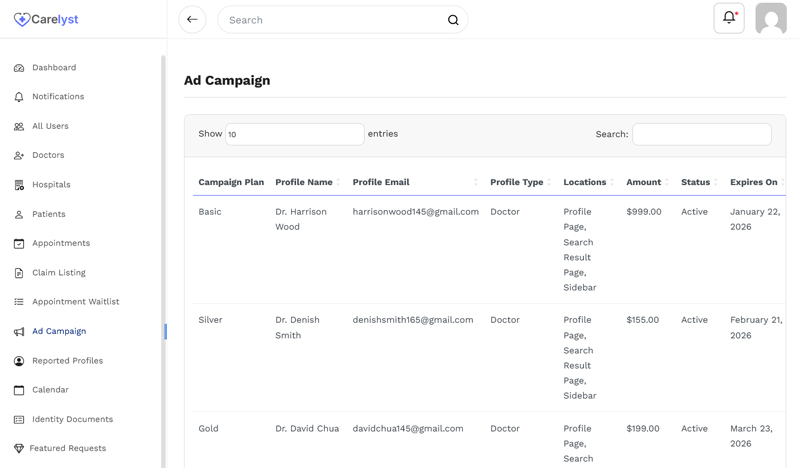Click the $155.00 amount cell
Screen dimensions: 800x468
tap(643, 320)
